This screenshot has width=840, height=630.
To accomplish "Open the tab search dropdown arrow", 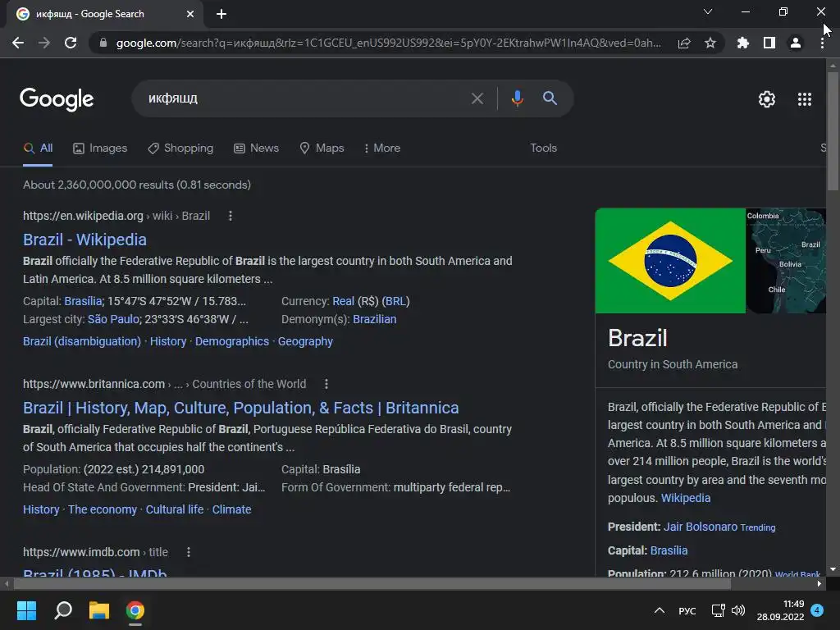I will click(708, 11).
